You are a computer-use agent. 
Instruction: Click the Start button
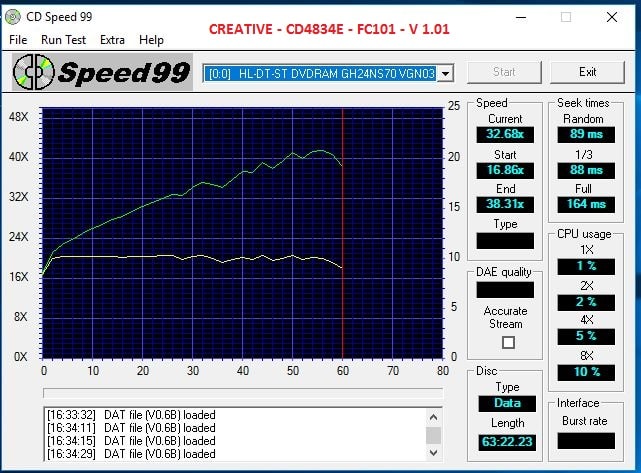(504, 72)
